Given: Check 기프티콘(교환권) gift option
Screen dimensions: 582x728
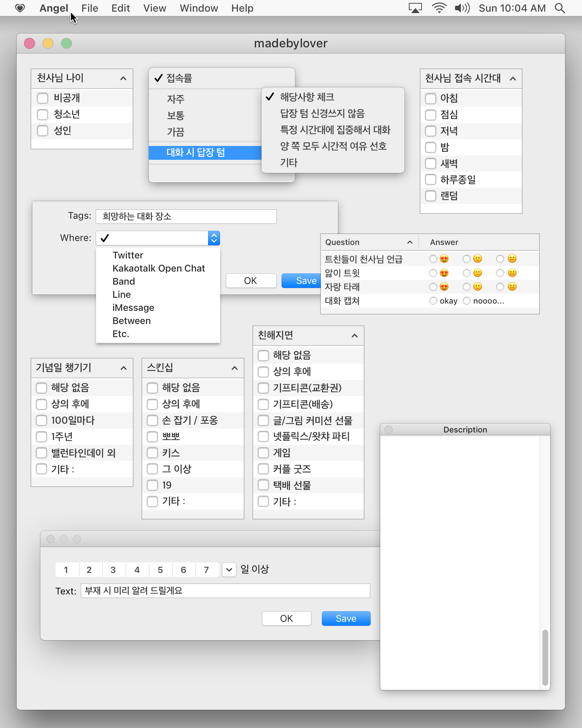Looking at the screenshot, I should click(x=263, y=388).
